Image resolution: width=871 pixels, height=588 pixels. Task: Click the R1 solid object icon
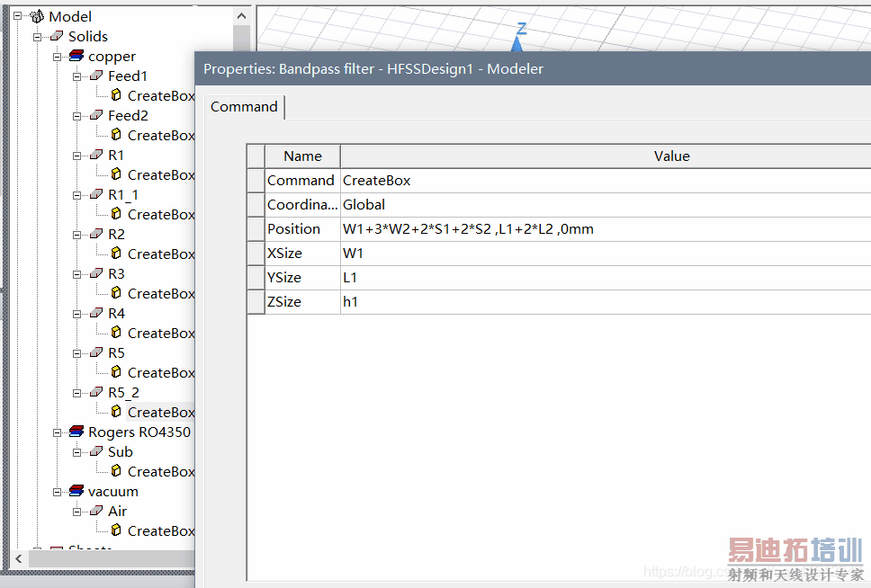[x=96, y=155]
